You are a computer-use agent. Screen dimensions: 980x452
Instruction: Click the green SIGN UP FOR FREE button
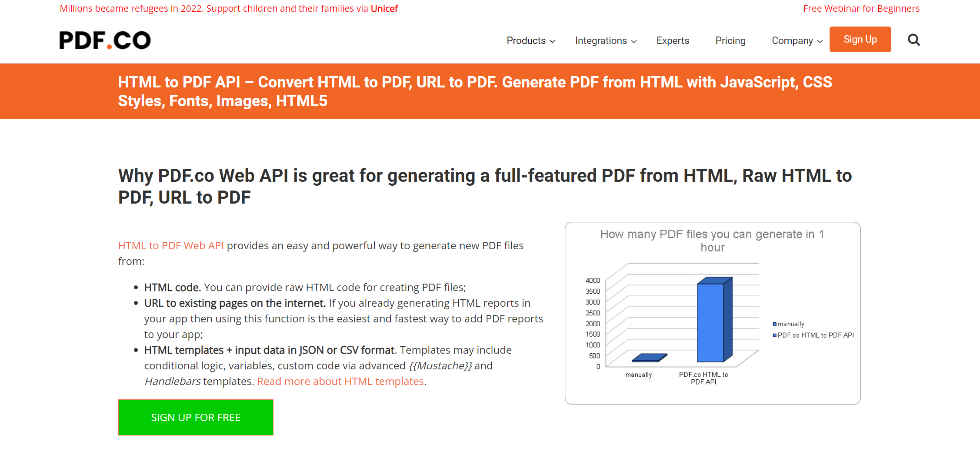(196, 417)
